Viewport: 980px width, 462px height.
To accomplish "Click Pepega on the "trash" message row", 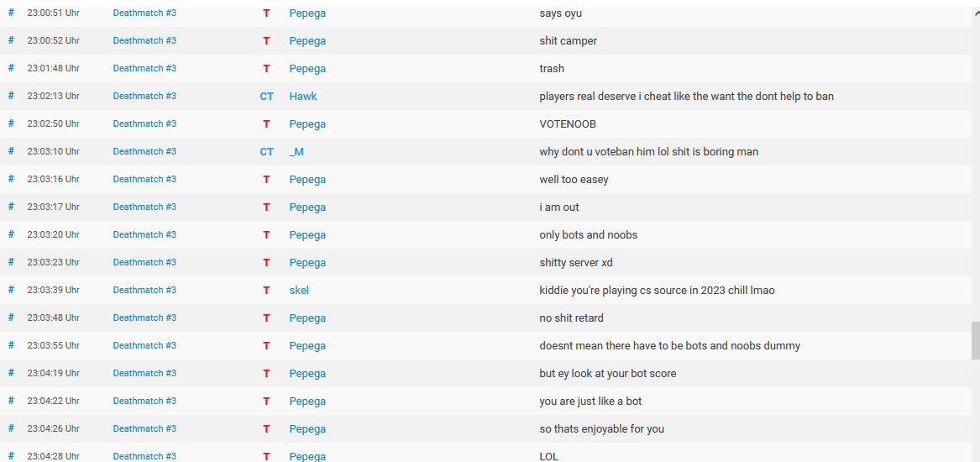I will (307, 69).
